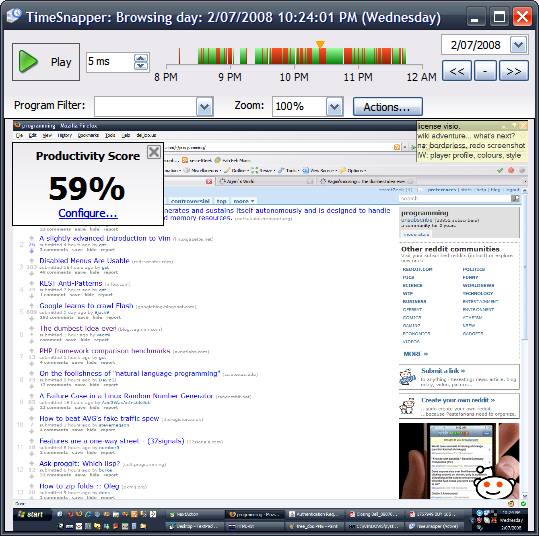Image resolution: width=539 pixels, height=536 pixels.
Task: Upvote 'How to beat AVG's fake traffic spew'
Action: point(31,418)
